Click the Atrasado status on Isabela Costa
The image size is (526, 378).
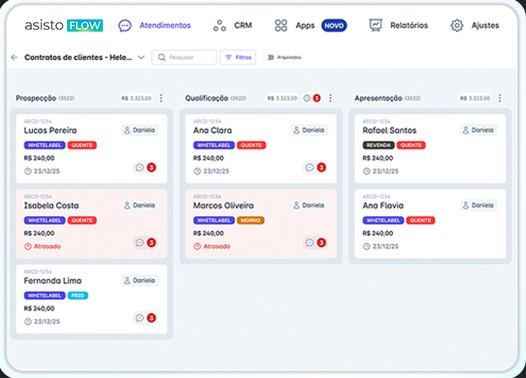point(43,247)
